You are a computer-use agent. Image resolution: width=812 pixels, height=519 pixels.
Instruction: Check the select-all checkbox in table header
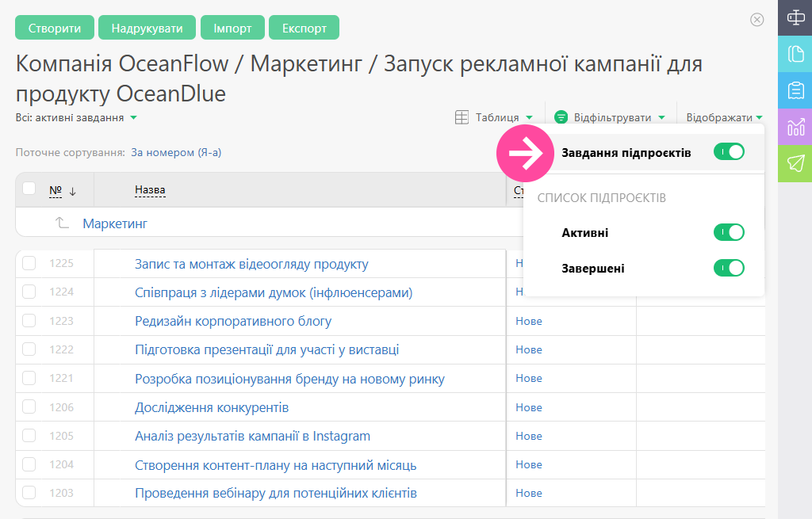[29, 189]
